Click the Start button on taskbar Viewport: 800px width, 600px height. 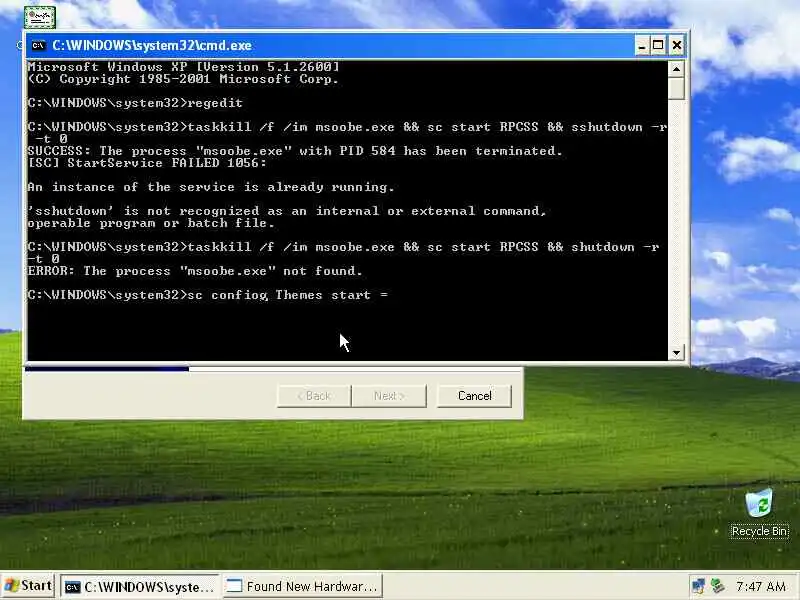(28, 586)
